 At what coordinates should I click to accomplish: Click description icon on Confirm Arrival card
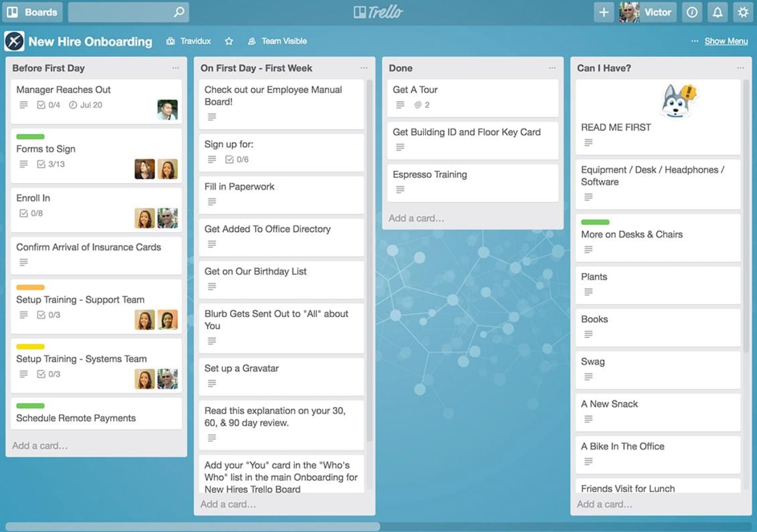[x=24, y=262]
